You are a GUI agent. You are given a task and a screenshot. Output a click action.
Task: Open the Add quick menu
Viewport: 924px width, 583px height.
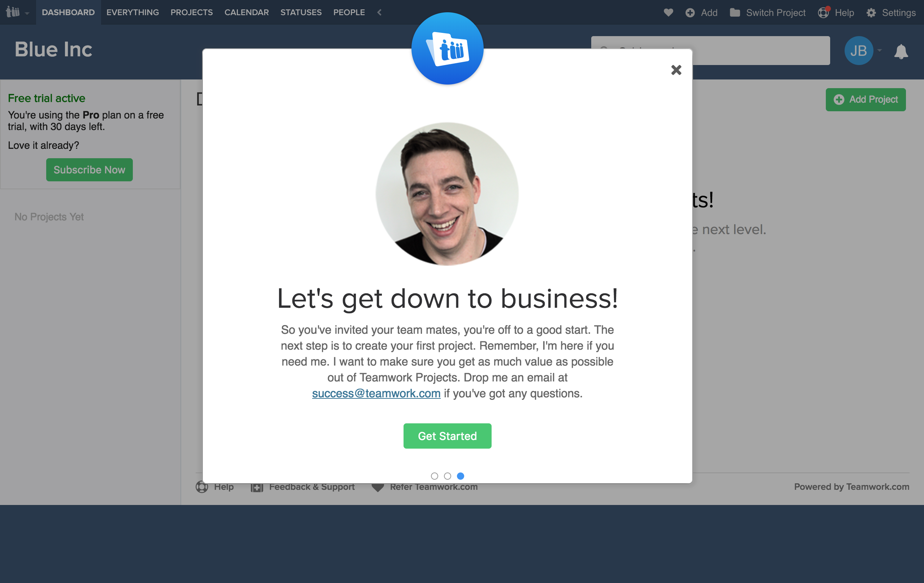(x=701, y=13)
